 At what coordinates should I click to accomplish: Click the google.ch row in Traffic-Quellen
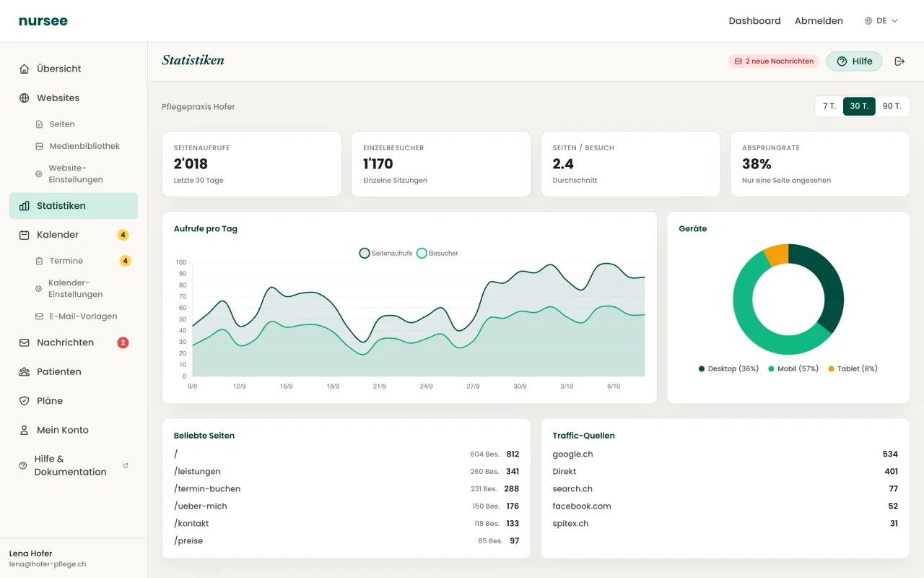(725, 454)
